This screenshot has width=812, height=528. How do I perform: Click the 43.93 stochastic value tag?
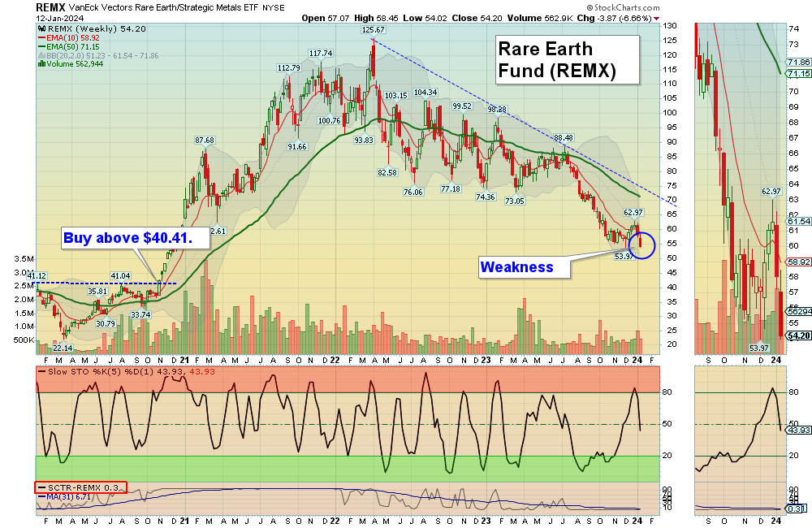tap(798, 430)
